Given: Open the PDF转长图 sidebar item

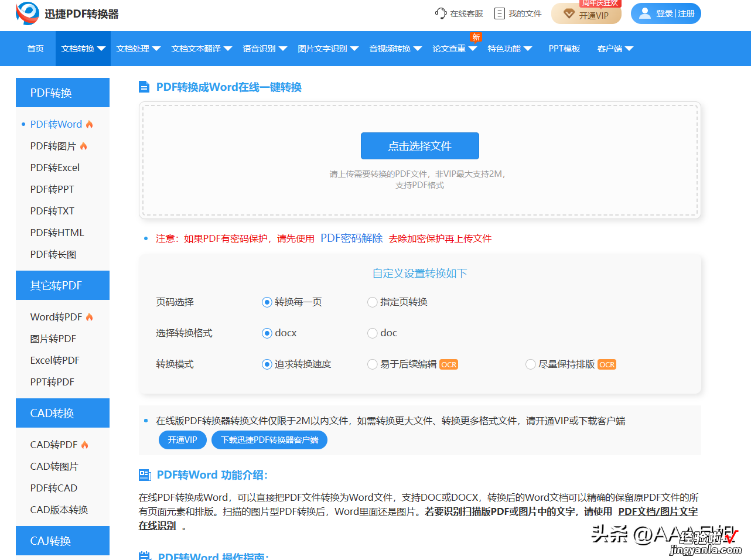Looking at the screenshot, I should point(53,254).
